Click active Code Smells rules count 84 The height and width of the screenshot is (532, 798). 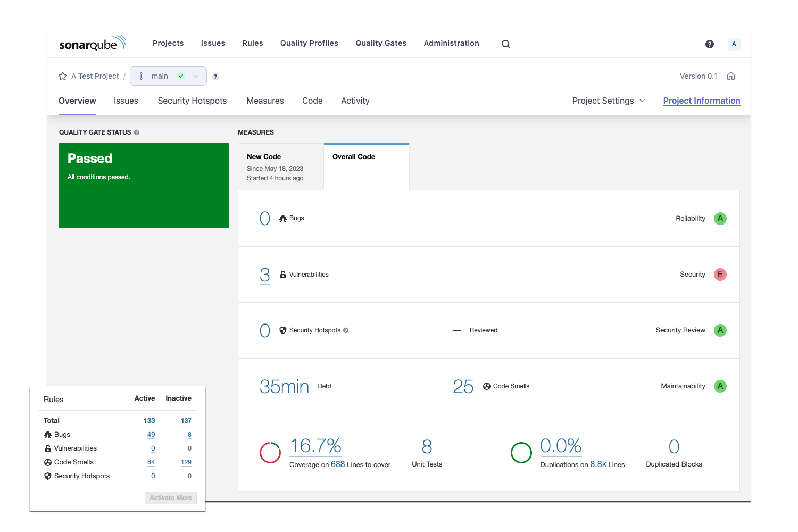(x=151, y=462)
